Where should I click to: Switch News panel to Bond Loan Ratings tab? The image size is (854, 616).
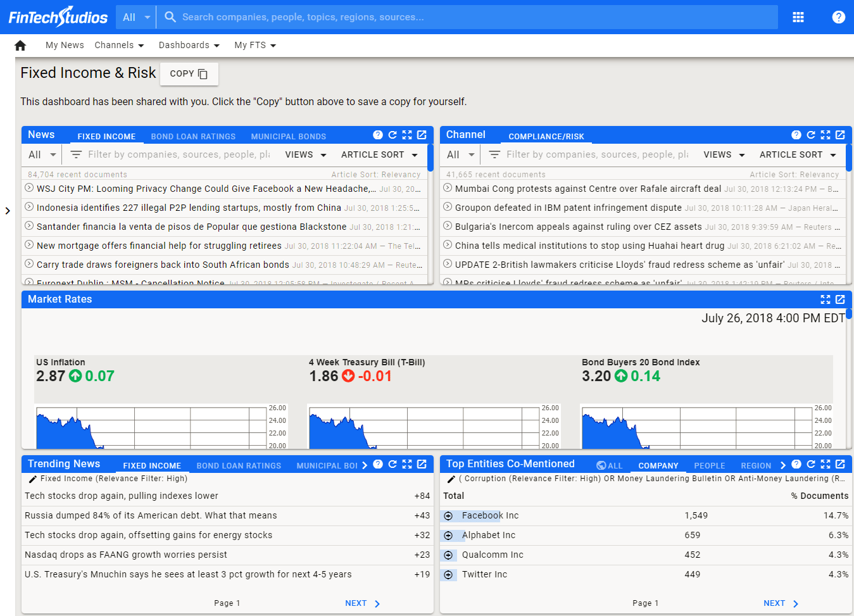click(193, 136)
